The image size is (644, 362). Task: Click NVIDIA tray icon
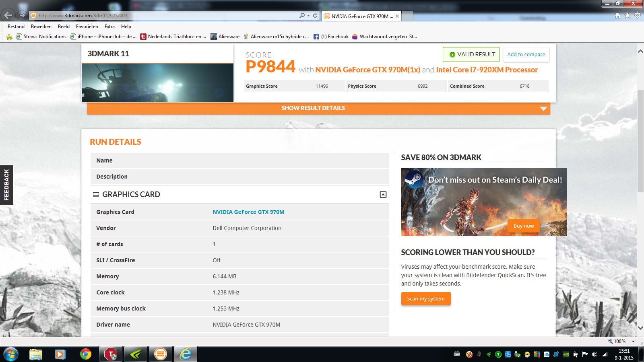coord(566,354)
